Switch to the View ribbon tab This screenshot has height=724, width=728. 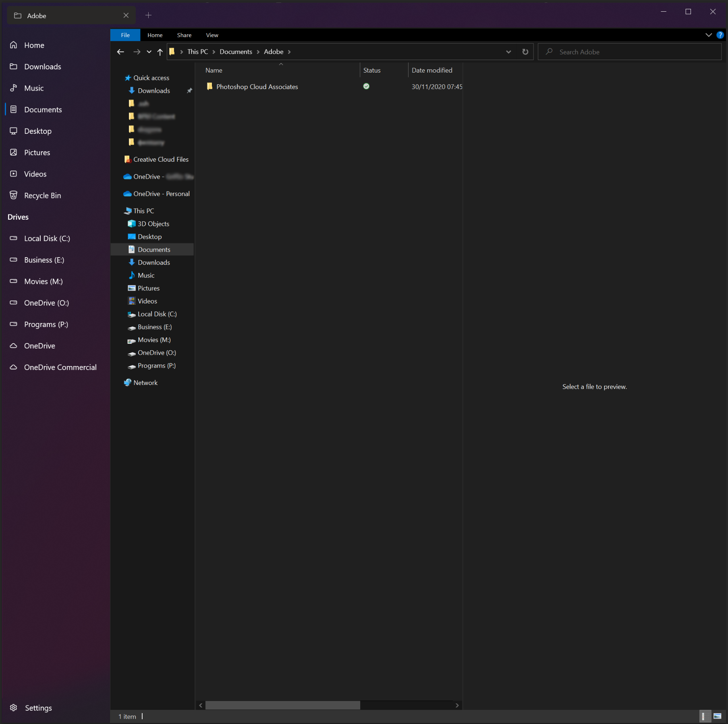pyautogui.click(x=212, y=35)
